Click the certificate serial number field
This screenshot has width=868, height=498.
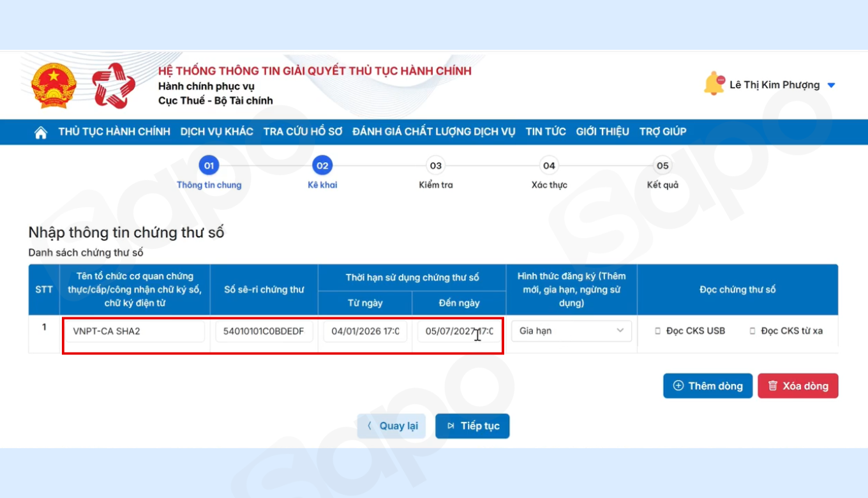point(264,331)
